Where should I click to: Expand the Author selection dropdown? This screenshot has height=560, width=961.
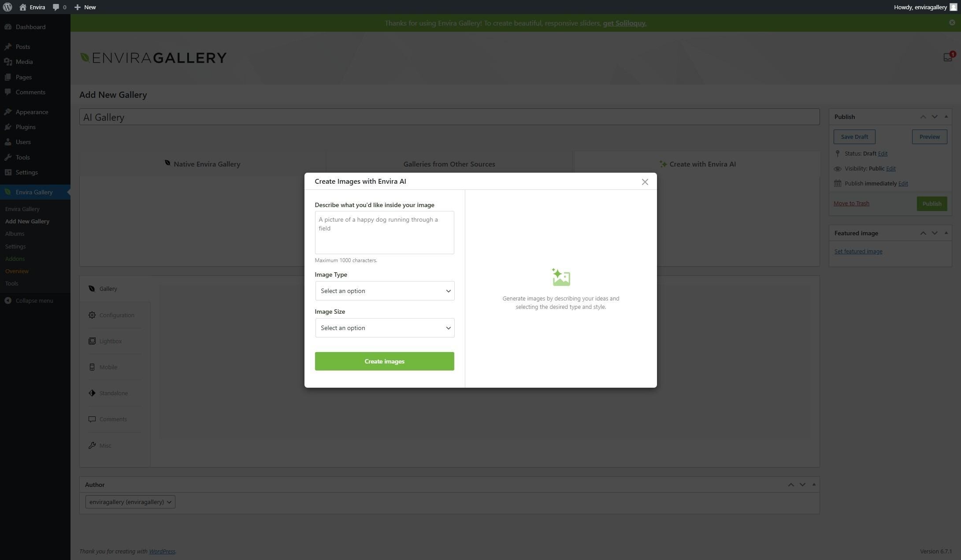pos(130,502)
